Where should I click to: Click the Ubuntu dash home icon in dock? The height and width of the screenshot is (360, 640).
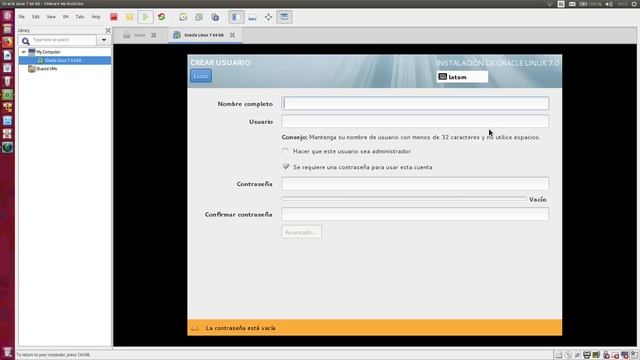pyautogui.click(x=7, y=16)
